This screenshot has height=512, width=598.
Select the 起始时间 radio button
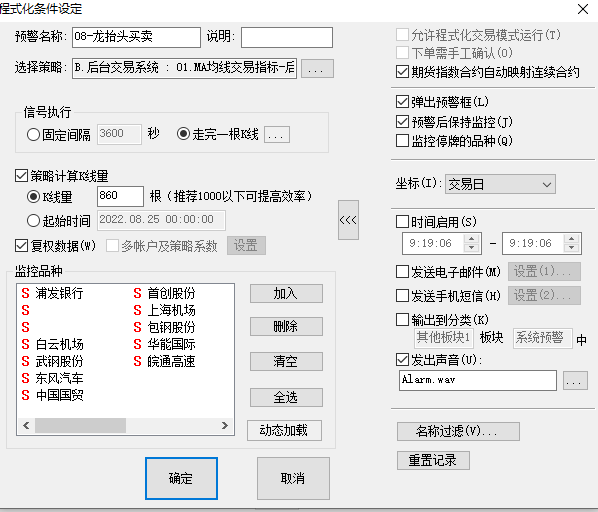pyautogui.click(x=34, y=220)
